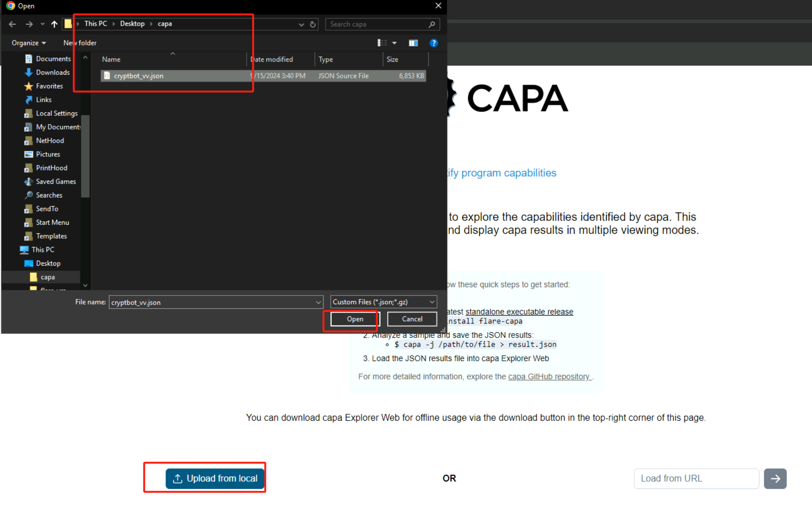Select the cryptbot_vv.json file
The height and width of the screenshot is (510, 812).
(x=138, y=76)
